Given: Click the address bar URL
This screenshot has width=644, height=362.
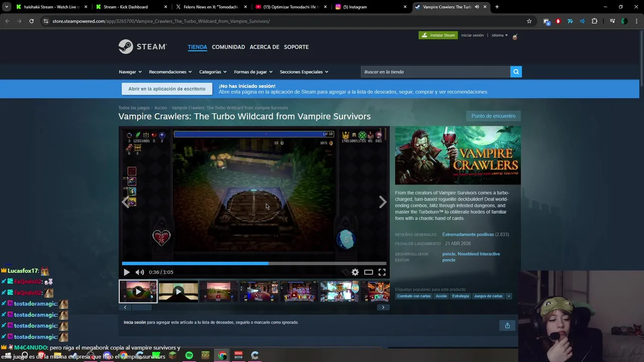Looking at the screenshot, I should coord(161,21).
